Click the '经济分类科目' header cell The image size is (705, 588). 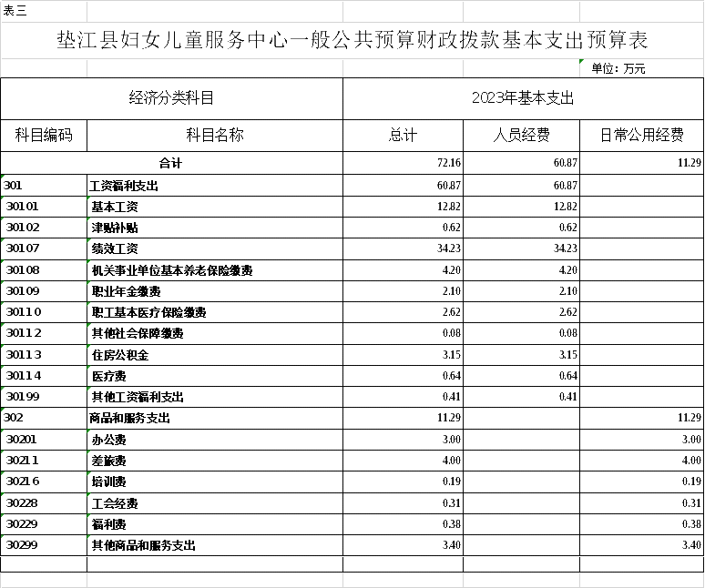171,98
